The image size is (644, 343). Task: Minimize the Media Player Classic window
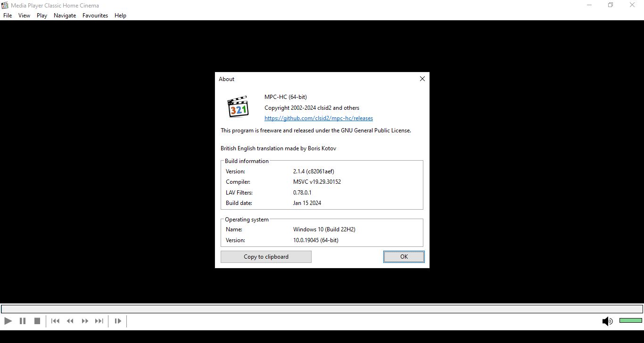tap(589, 5)
